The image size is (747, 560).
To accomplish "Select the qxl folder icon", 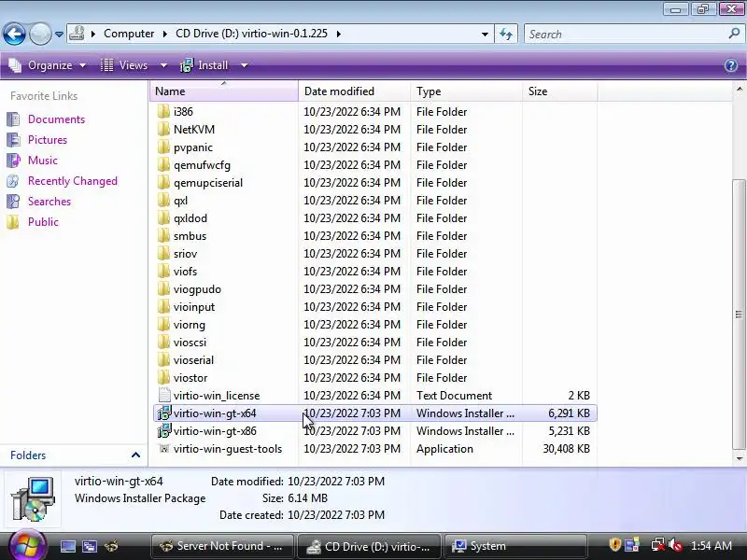I will 163,200.
